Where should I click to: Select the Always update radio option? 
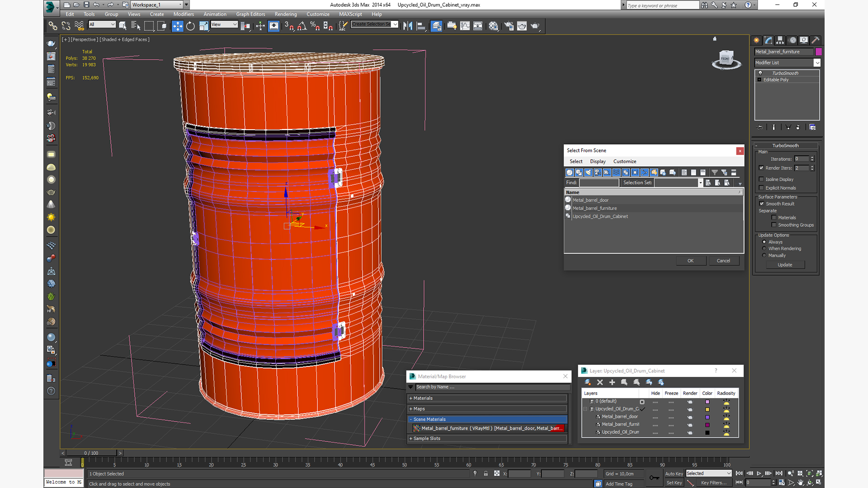[x=764, y=242]
